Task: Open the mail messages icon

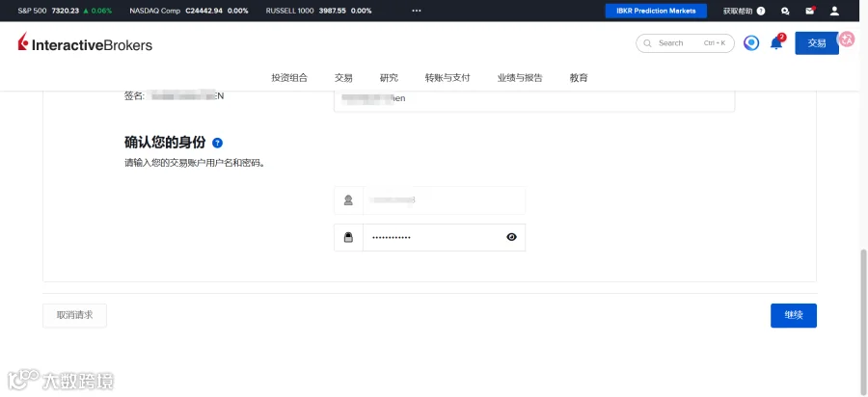Action: [x=810, y=11]
